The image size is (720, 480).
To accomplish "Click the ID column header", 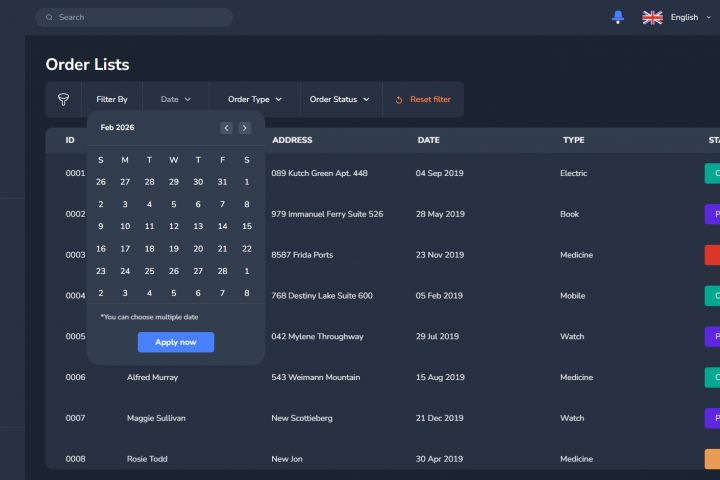I will point(70,140).
